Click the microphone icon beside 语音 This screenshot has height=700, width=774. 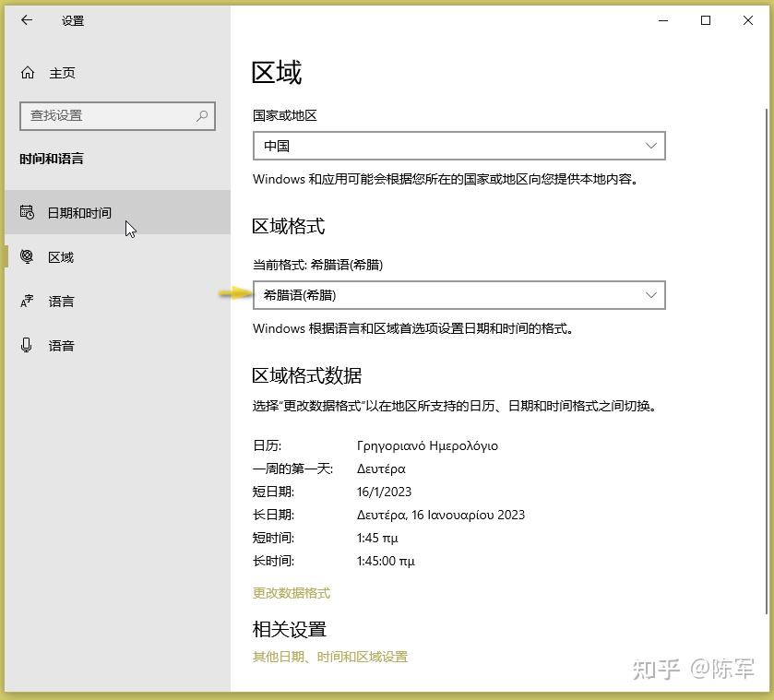26,345
